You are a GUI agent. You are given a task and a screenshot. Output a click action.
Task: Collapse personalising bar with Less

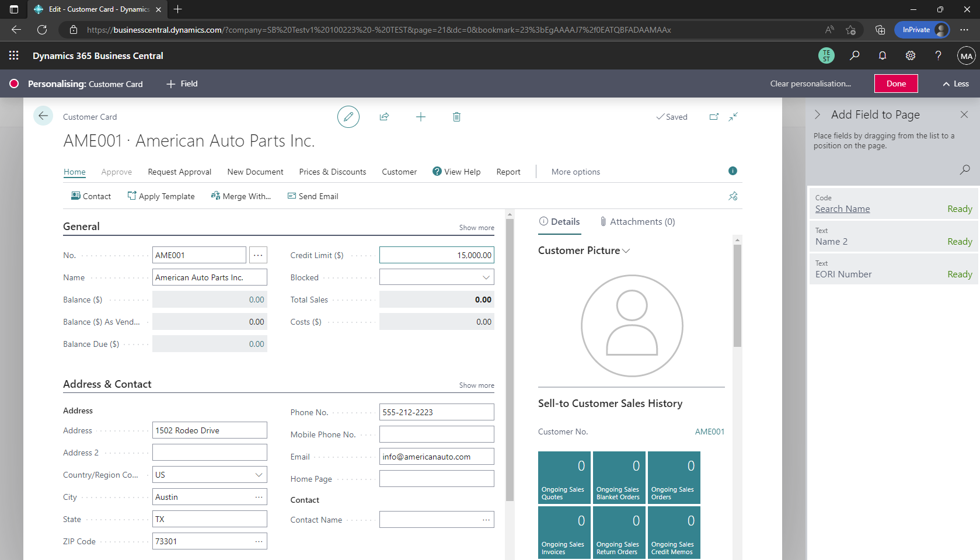click(955, 84)
